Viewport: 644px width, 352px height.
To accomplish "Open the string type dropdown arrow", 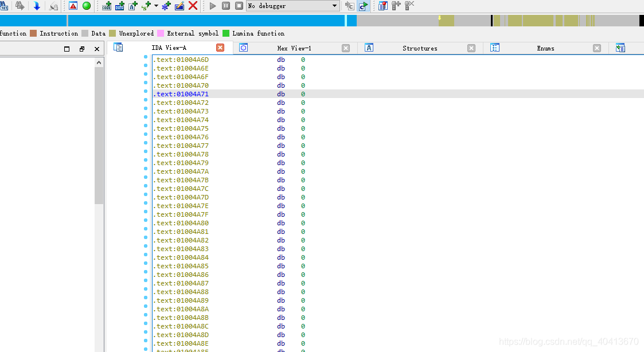I will (x=156, y=6).
